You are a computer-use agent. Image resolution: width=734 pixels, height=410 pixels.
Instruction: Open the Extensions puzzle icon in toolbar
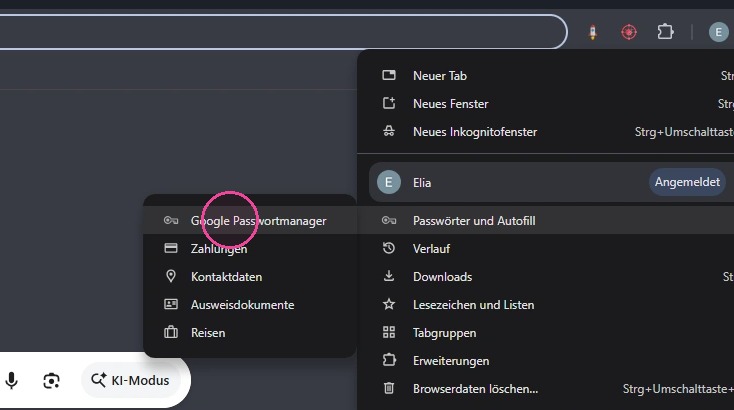(x=665, y=32)
